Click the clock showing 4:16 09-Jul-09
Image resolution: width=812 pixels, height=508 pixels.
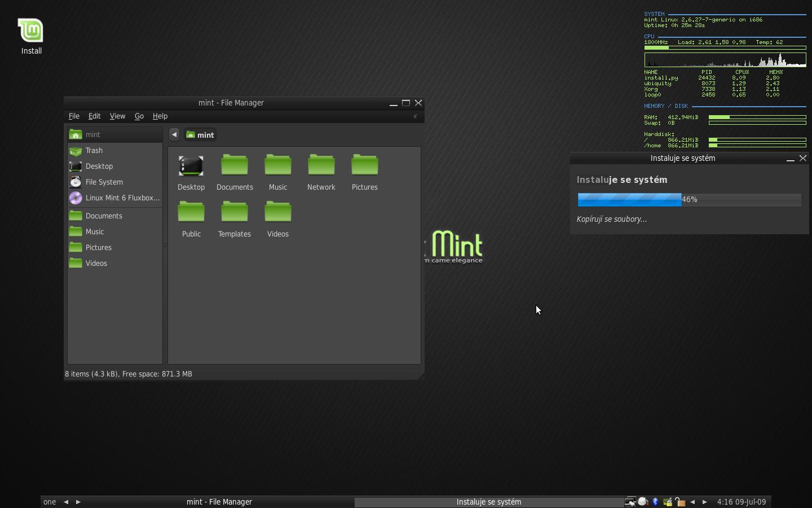coord(742,502)
